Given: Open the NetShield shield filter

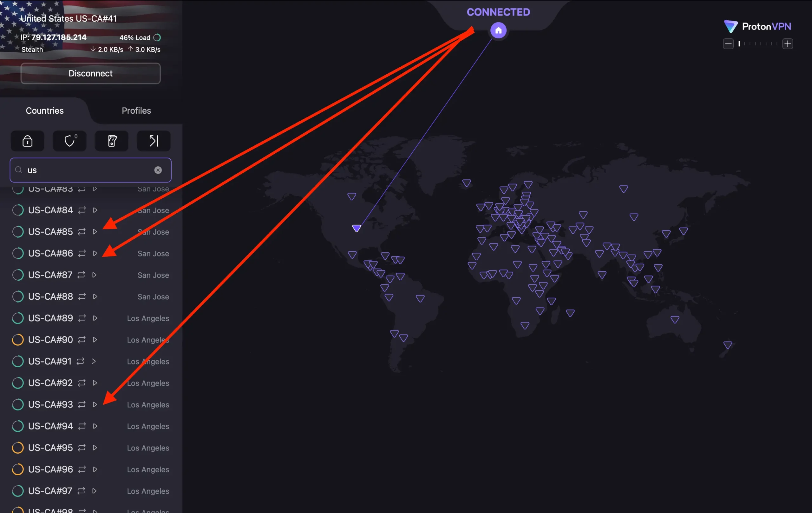Looking at the screenshot, I should point(69,141).
